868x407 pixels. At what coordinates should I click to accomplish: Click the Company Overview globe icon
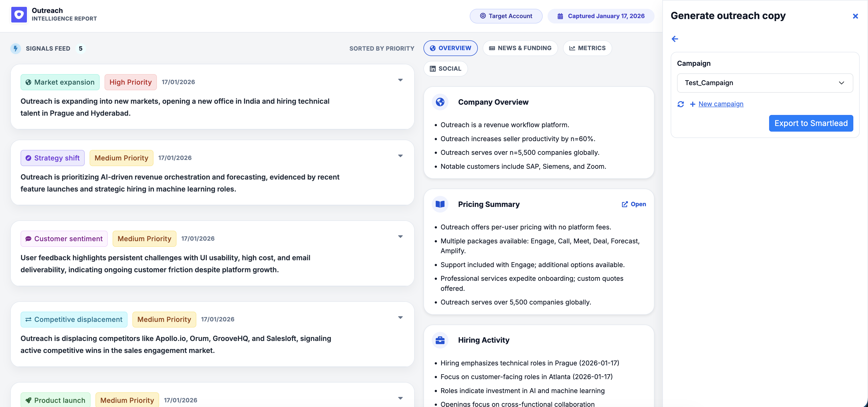440,102
